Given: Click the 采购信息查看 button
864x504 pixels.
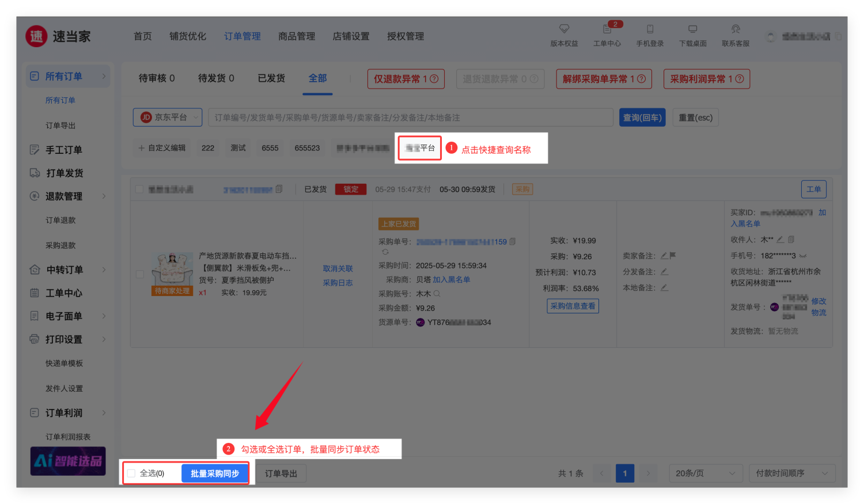Looking at the screenshot, I should [x=573, y=306].
